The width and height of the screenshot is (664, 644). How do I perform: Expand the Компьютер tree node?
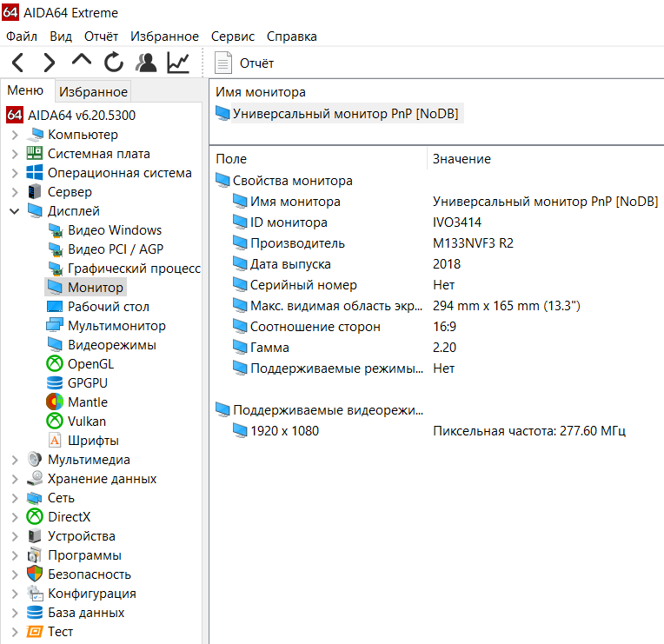coord(15,135)
